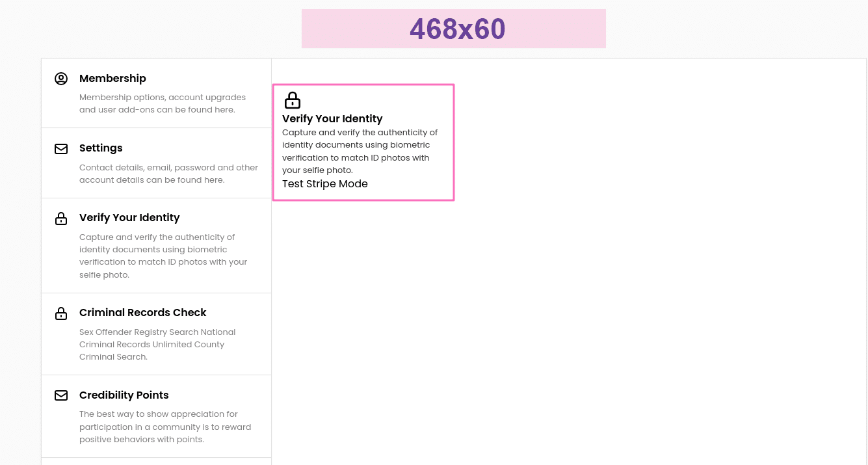Image resolution: width=868 pixels, height=465 pixels.
Task: Go to Criminal Records Check section
Action: click(x=142, y=313)
